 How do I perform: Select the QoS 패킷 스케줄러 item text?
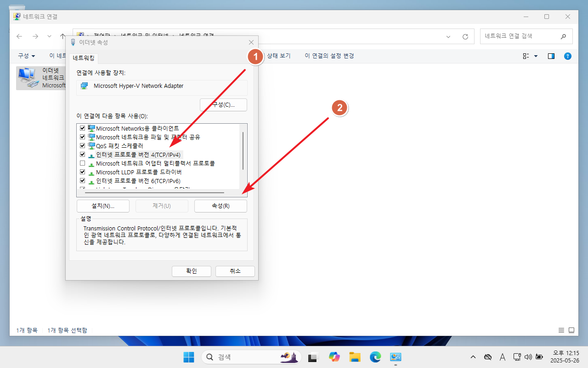click(119, 146)
